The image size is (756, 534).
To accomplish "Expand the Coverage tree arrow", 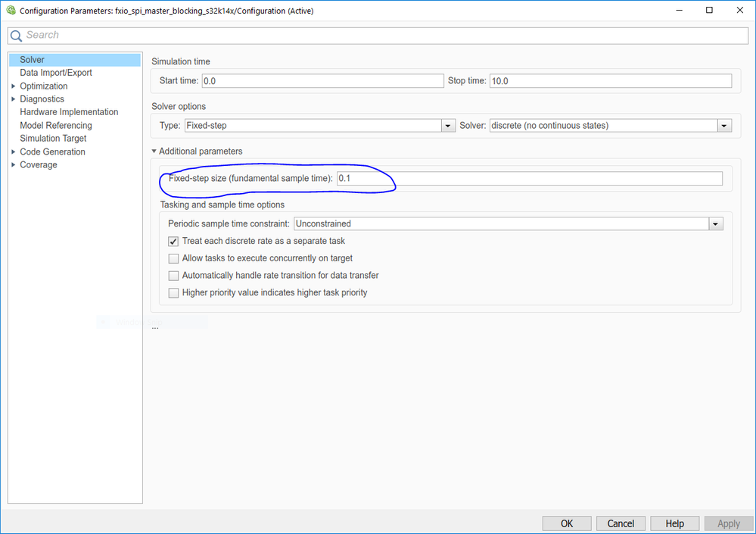I will pyautogui.click(x=14, y=164).
